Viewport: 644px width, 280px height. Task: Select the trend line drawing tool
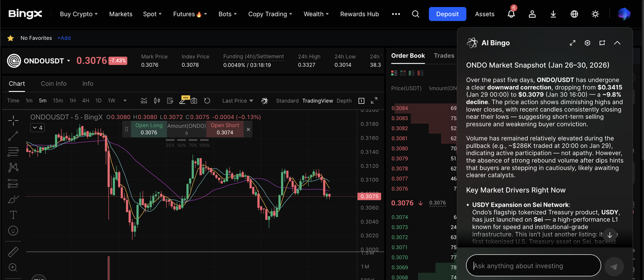(14, 135)
